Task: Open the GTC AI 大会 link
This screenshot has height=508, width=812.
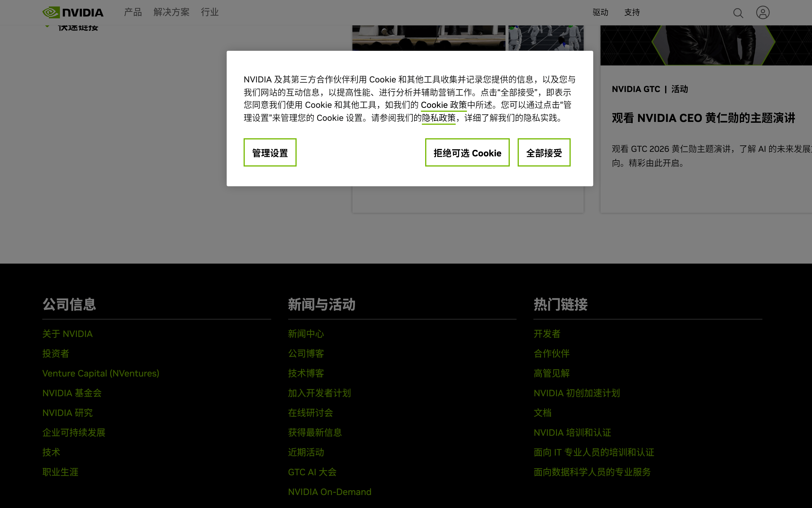Action: point(312,472)
